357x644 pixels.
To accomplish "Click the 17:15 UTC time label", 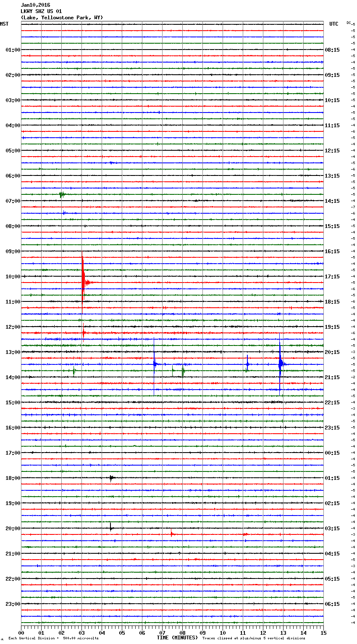I will click(332, 277).
